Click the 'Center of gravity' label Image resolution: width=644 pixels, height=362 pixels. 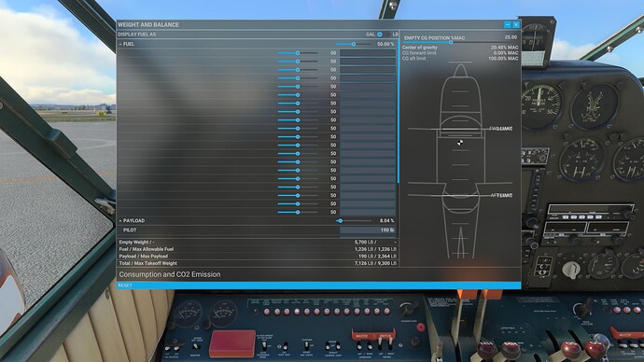(419, 48)
